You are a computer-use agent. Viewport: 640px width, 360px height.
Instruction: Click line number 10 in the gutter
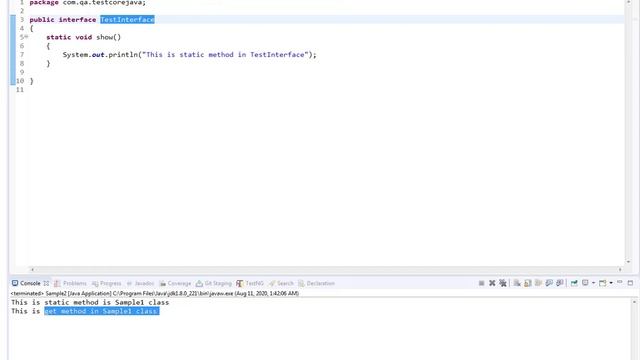(x=20, y=81)
